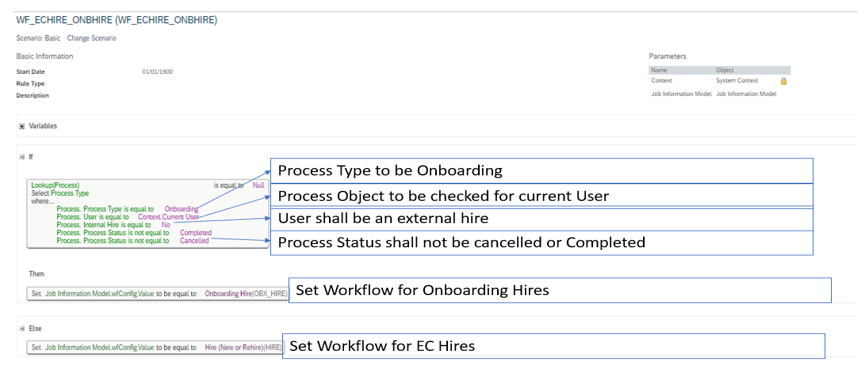Click the Change Scenario link
This screenshot has width=857, height=392.
(x=91, y=38)
